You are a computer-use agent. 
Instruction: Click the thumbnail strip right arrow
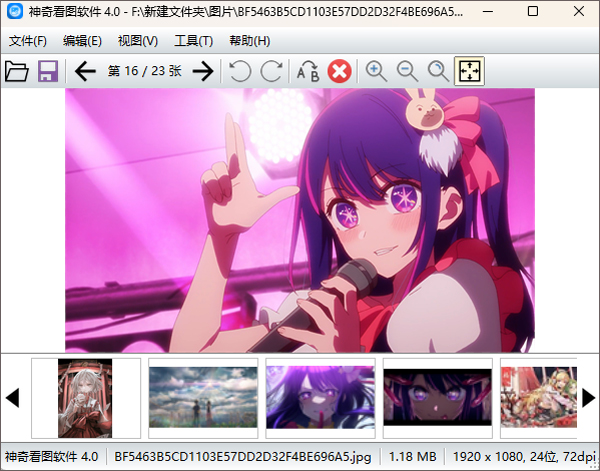coord(589,398)
